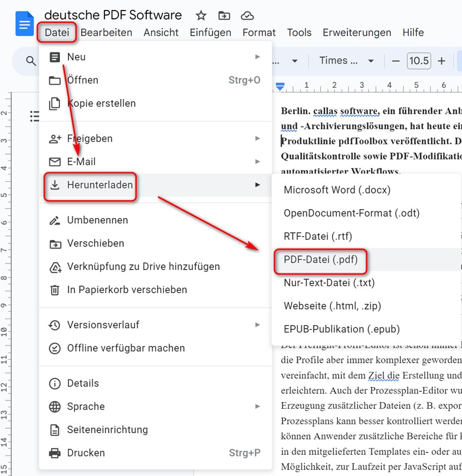Image resolution: width=462 pixels, height=476 pixels.
Task: Click the font size input field showing 10.5
Action: click(x=419, y=61)
